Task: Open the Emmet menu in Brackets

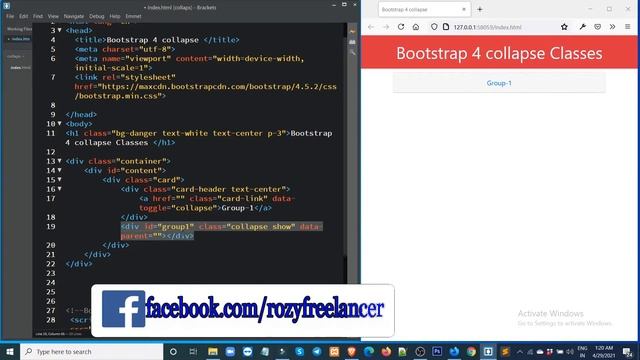Action: (133, 16)
